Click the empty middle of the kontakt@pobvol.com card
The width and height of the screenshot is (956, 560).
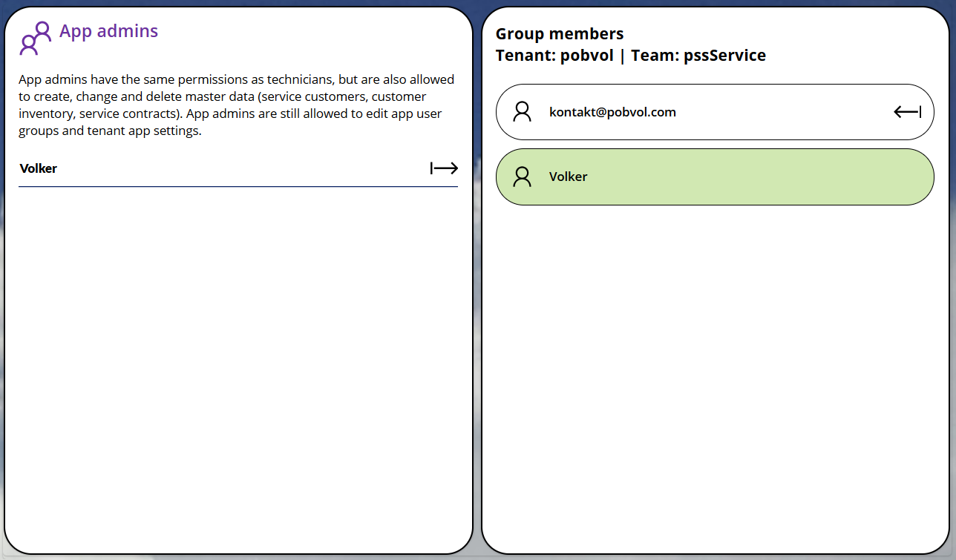click(779, 112)
